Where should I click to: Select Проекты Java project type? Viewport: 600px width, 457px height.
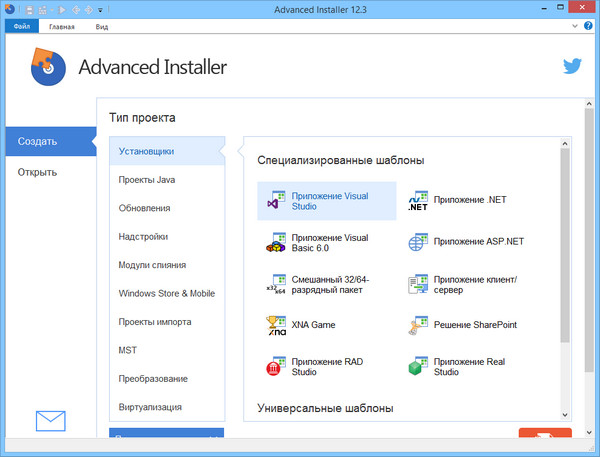click(144, 180)
